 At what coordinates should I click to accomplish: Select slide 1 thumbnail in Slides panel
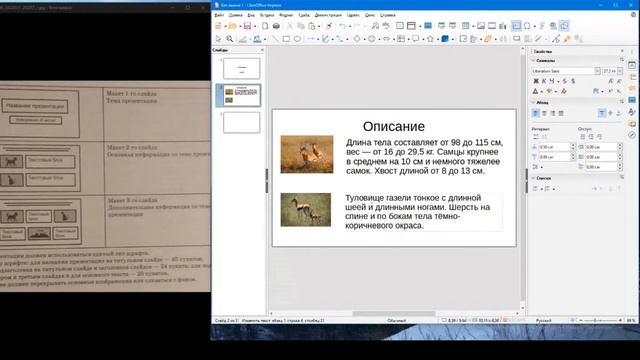click(241, 68)
